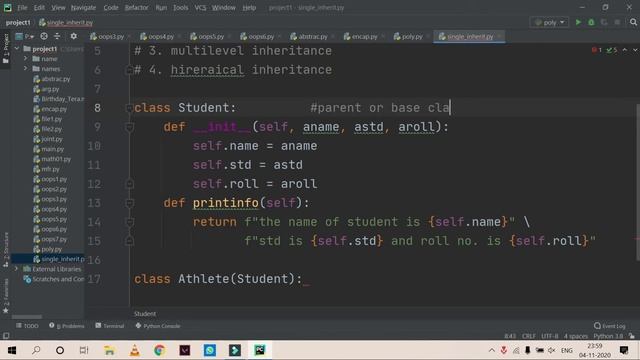
Task: Open Windows notification center
Action: pos(624,350)
